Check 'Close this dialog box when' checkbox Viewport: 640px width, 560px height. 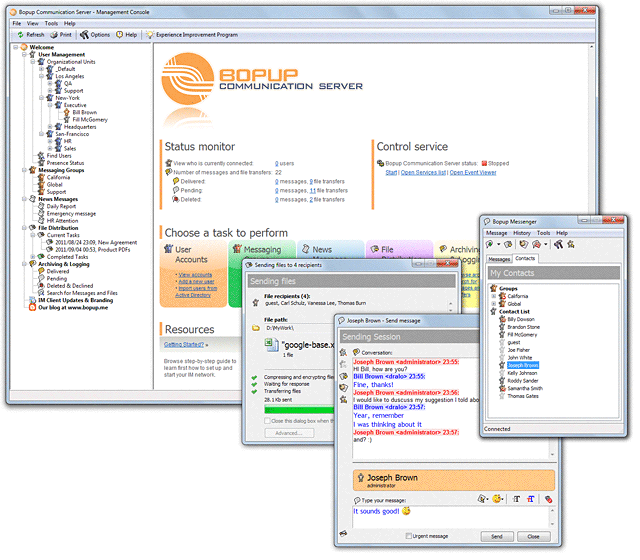click(267, 421)
